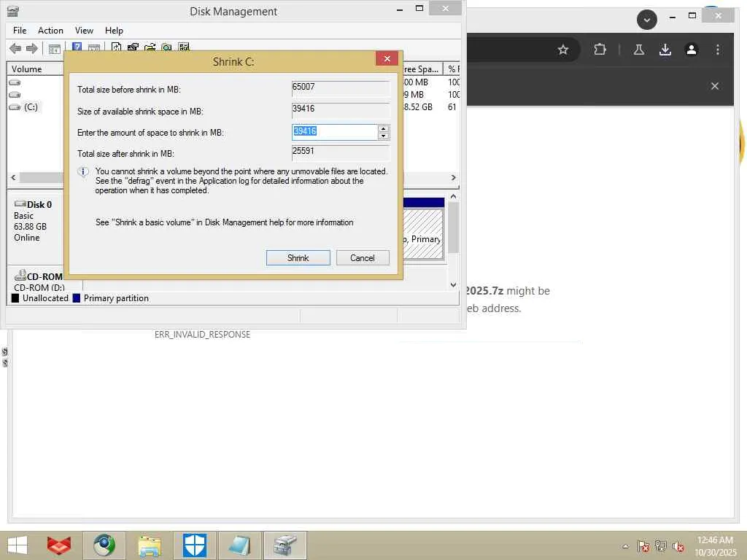
Task: Select the Disk 0 label
Action: pyautogui.click(x=39, y=205)
